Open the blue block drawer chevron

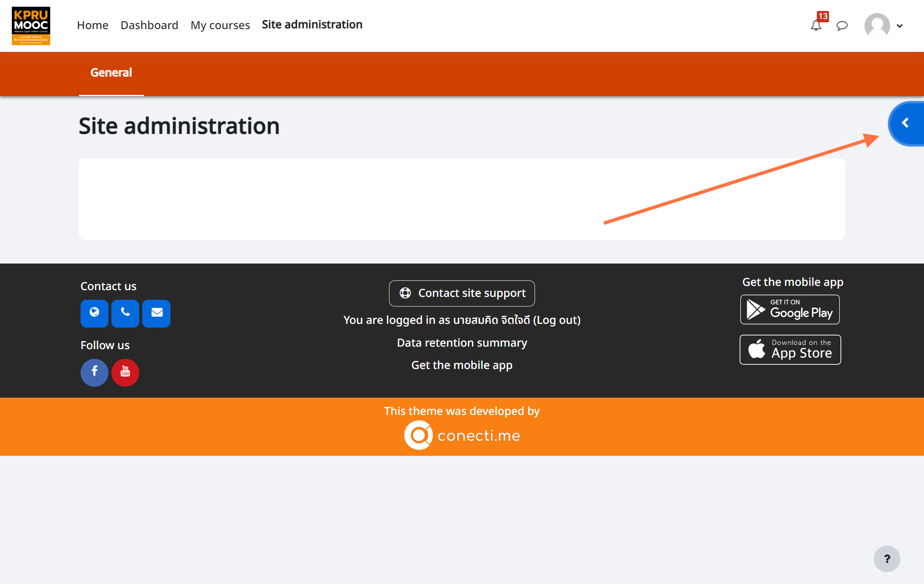[906, 123]
